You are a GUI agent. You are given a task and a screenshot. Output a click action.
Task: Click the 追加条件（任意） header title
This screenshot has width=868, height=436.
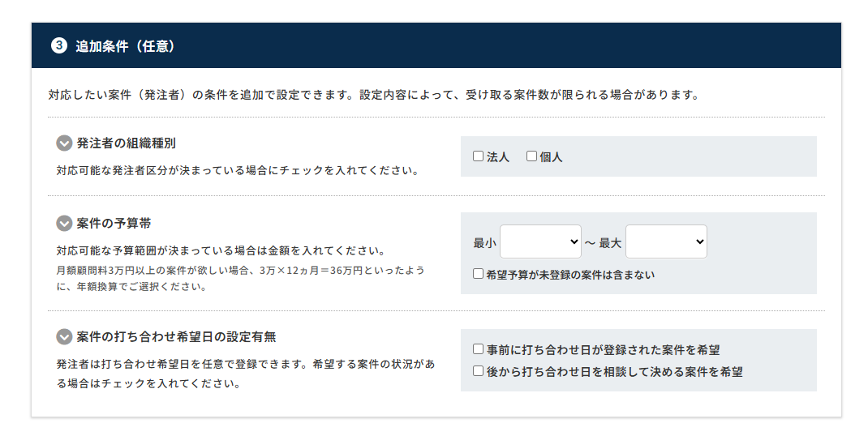click(126, 46)
